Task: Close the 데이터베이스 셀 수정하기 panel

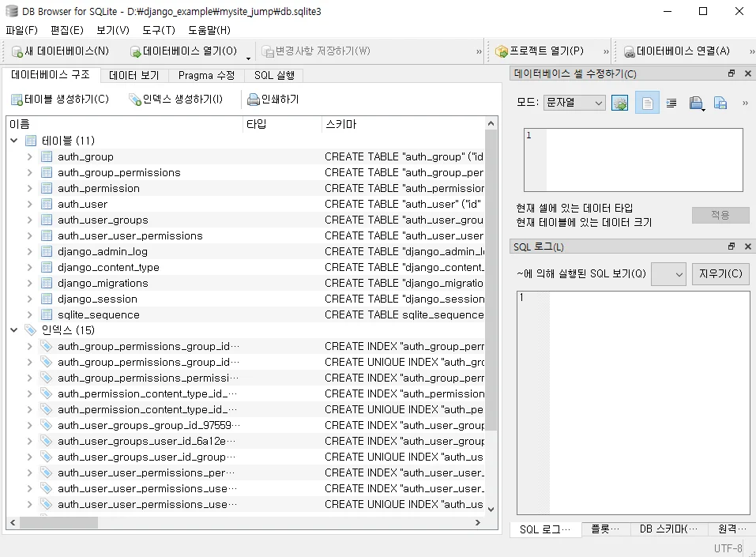Action: pos(748,73)
